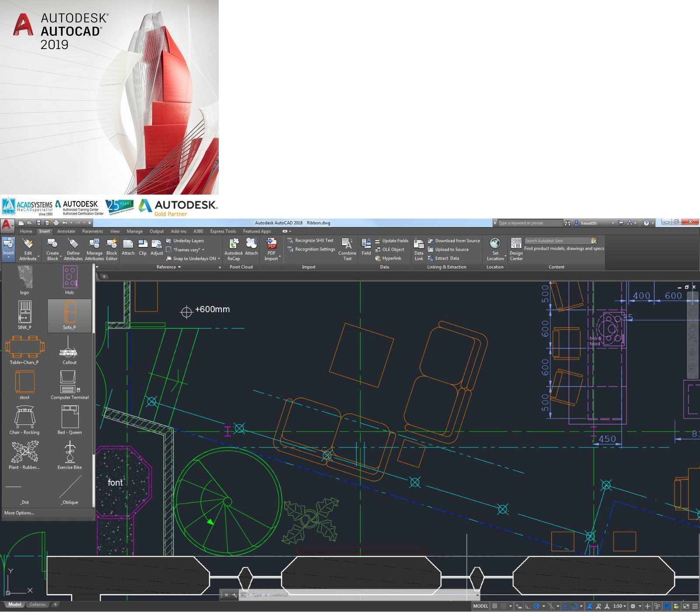700x612 pixels.
Task: Click the Create Block tool
Action: pos(52,249)
